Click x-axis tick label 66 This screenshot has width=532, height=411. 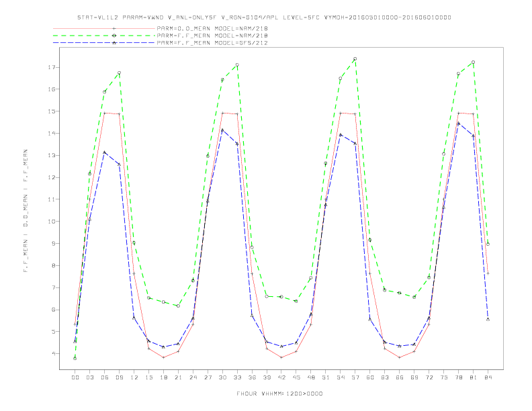(400, 377)
